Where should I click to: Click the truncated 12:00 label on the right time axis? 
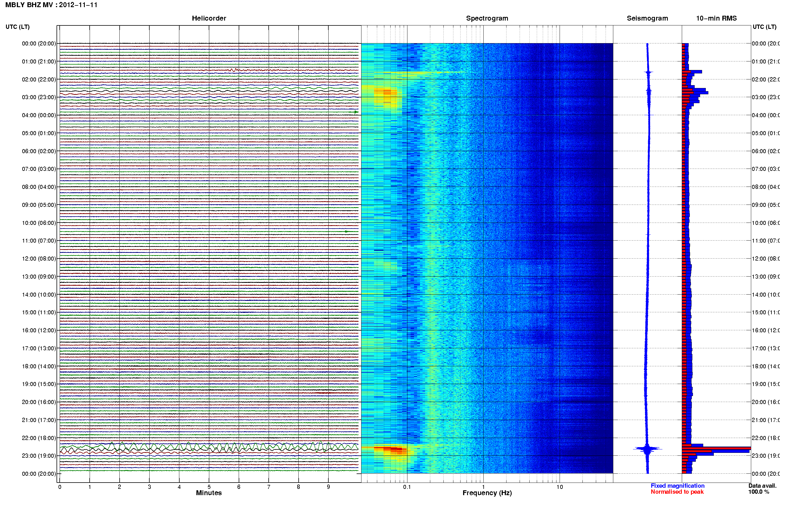click(x=766, y=259)
